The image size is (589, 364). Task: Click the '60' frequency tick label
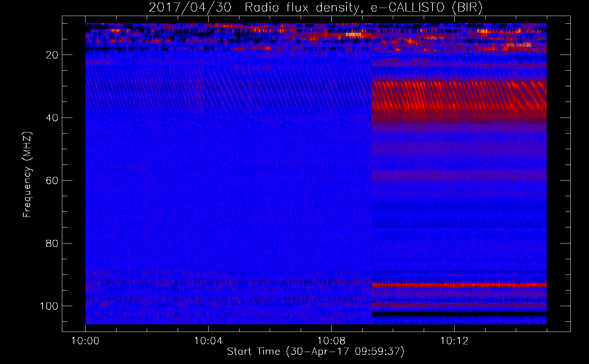tap(52, 181)
